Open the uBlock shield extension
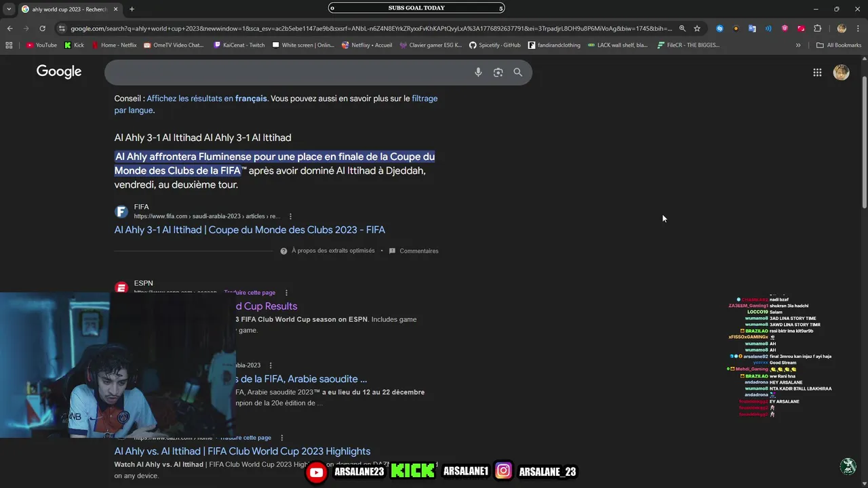This screenshot has height=488, width=868. [x=785, y=28]
